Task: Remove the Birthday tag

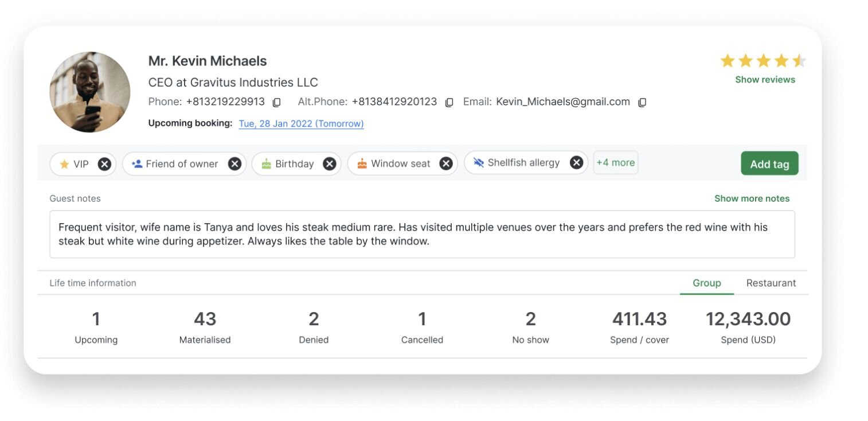Action: tap(329, 164)
